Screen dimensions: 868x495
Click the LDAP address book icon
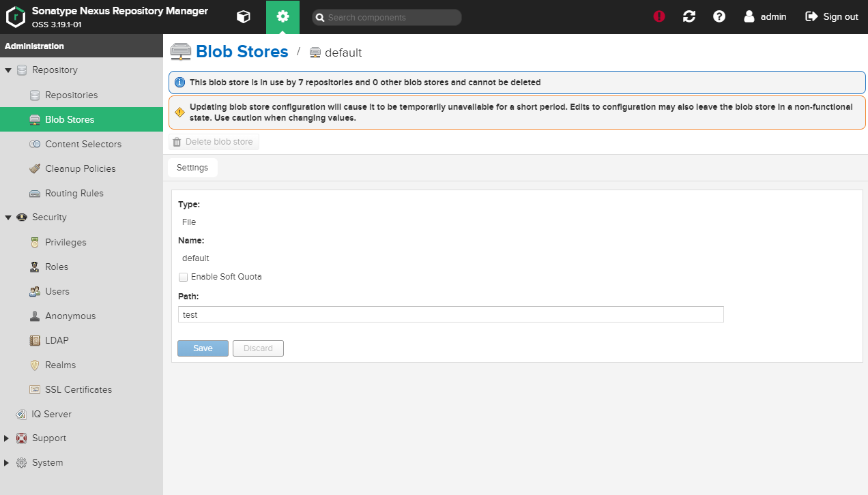click(x=35, y=341)
